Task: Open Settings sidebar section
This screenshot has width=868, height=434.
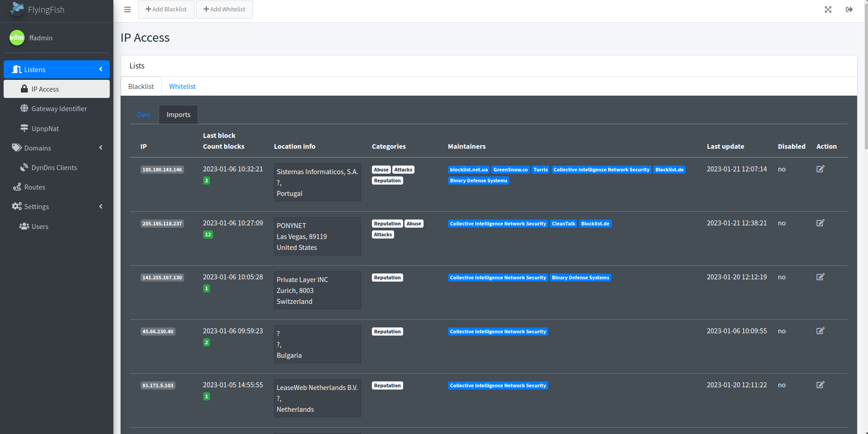Action: (57, 206)
